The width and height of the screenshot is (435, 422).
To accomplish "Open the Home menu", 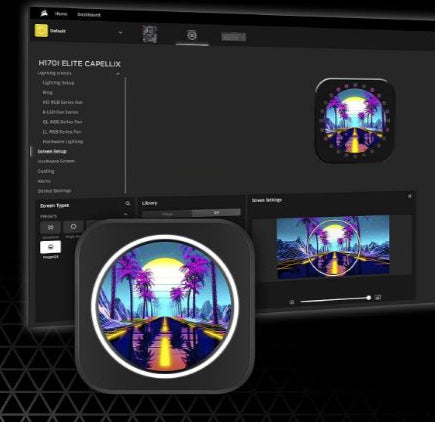I will (x=61, y=14).
